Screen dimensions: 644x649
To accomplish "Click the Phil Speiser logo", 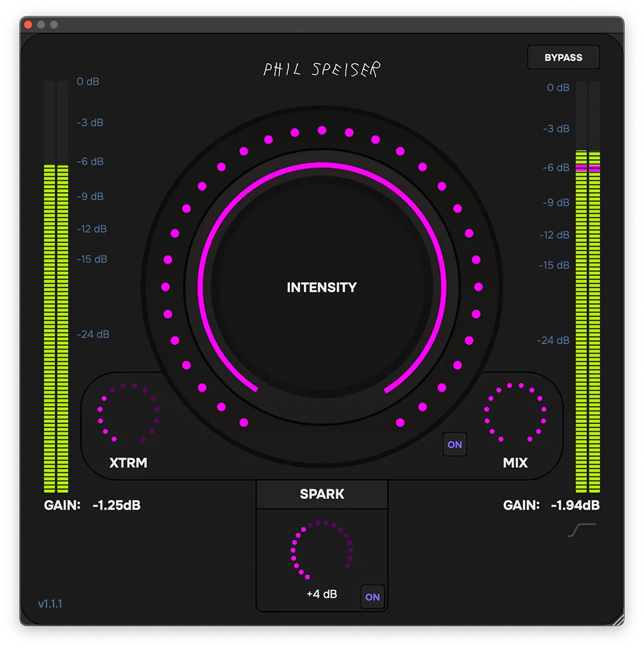I will pos(322,70).
